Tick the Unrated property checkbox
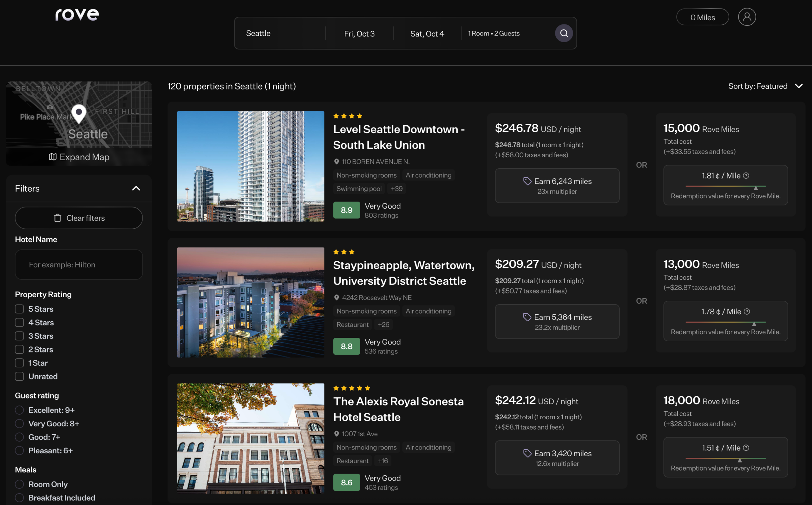 pyautogui.click(x=19, y=377)
